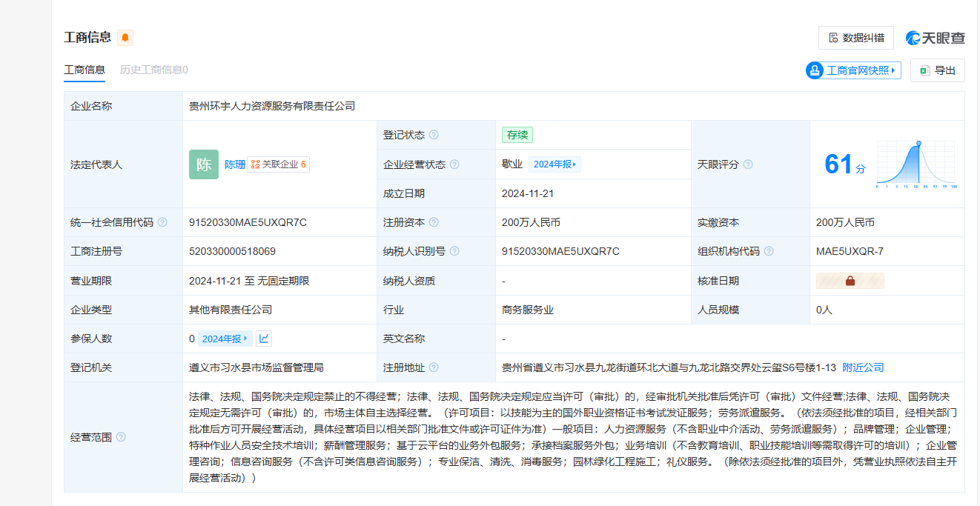Click the help icon next to 注册地址

tap(434, 367)
